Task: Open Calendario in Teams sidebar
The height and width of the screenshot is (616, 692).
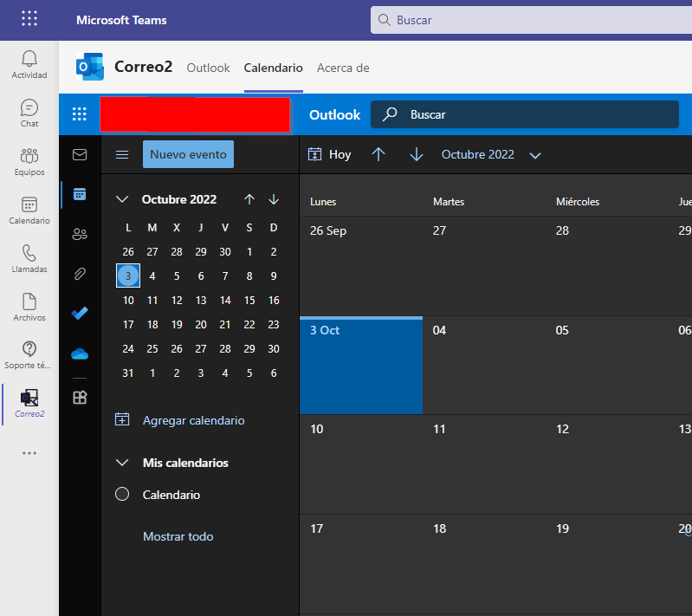Action: pos(29,211)
